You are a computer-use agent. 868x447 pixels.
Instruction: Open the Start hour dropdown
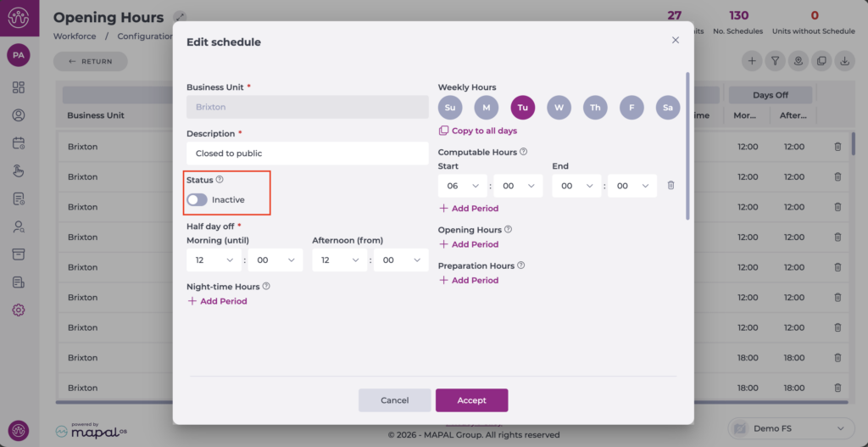click(462, 186)
